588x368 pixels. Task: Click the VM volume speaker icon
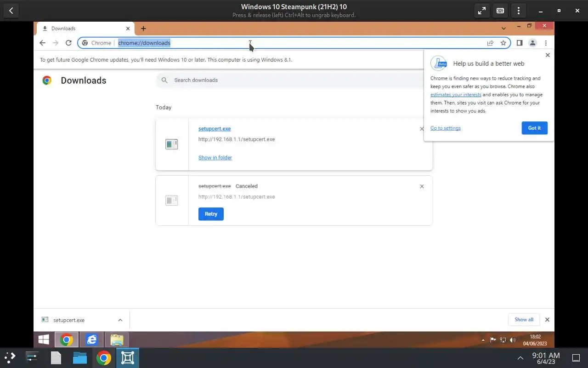[513, 340]
